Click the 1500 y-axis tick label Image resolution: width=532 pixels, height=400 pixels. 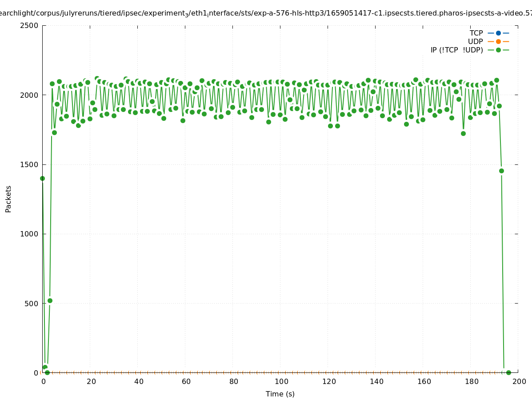pos(29,164)
